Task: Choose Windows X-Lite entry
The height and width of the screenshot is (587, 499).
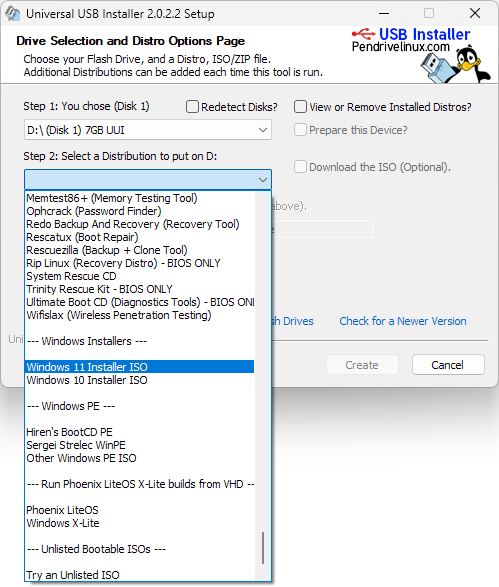Action: (139, 523)
